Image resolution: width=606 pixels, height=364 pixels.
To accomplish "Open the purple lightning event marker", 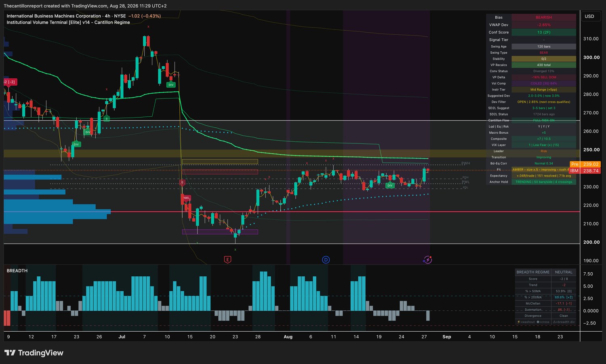I will tap(427, 260).
